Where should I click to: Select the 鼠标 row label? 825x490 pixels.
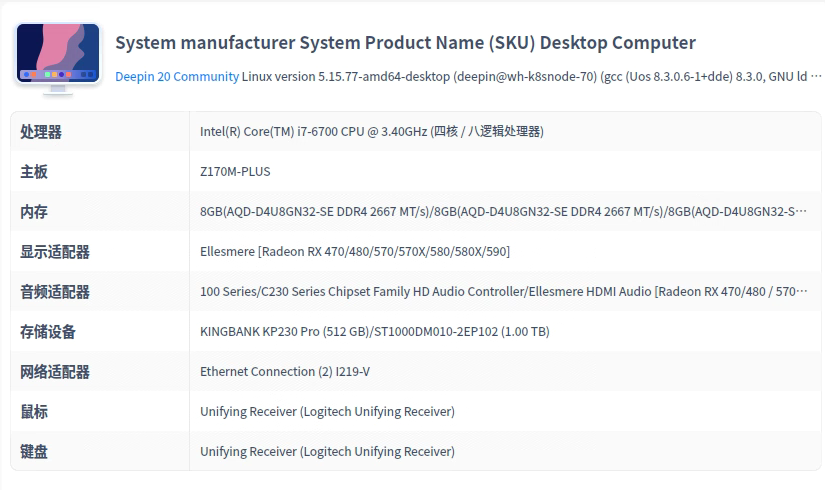click(x=34, y=412)
